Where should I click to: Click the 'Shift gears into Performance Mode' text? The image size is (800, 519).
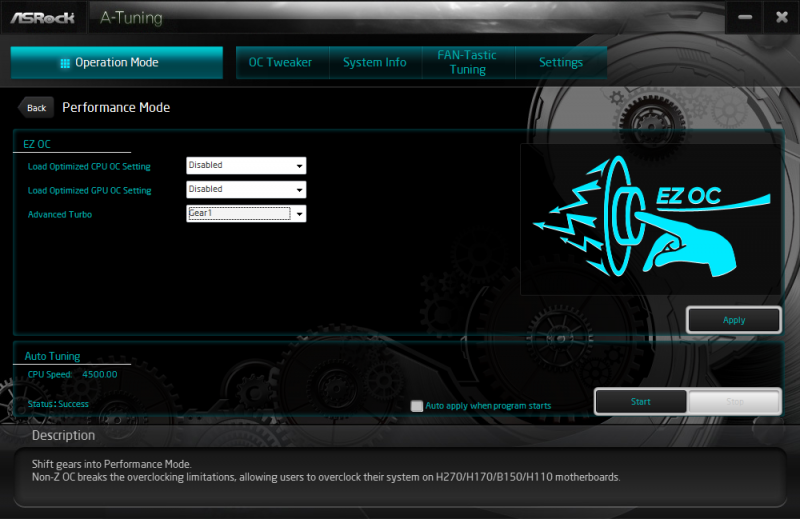pos(111,464)
